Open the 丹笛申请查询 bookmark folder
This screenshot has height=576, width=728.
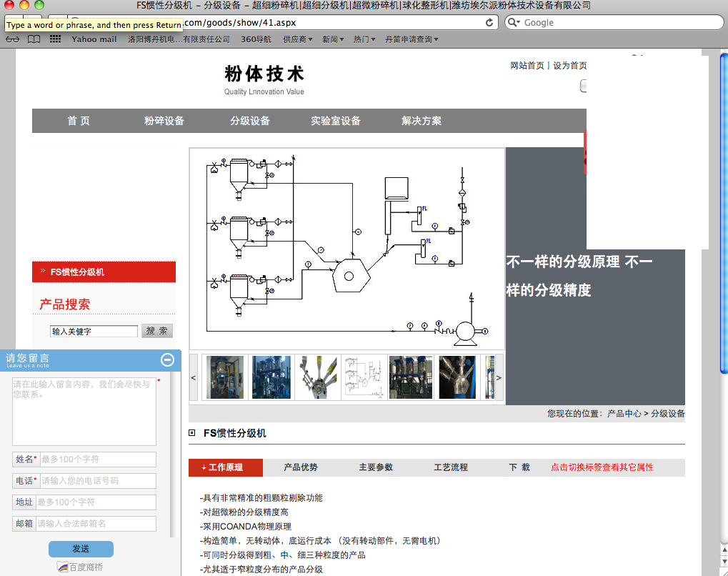pos(411,39)
